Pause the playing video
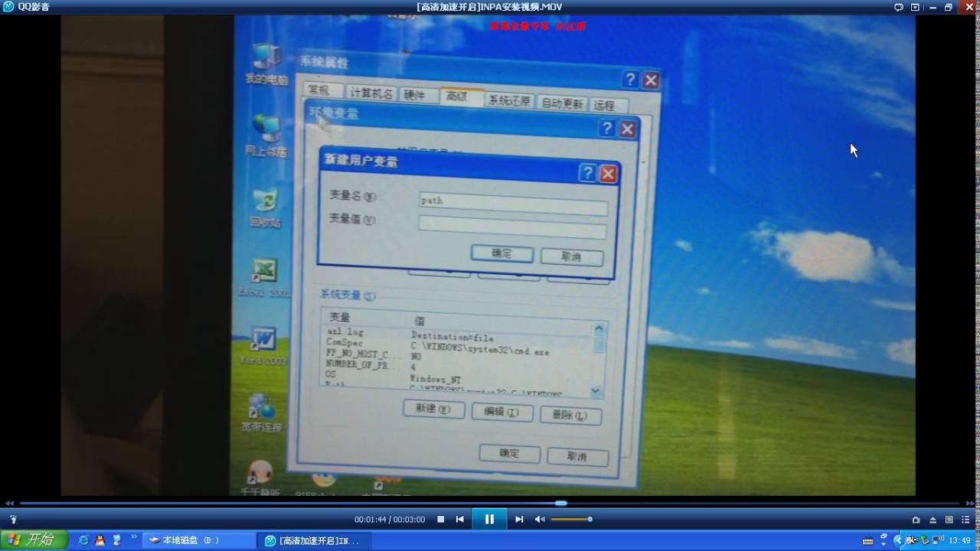Image resolution: width=980 pixels, height=551 pixels. [489, 519]
